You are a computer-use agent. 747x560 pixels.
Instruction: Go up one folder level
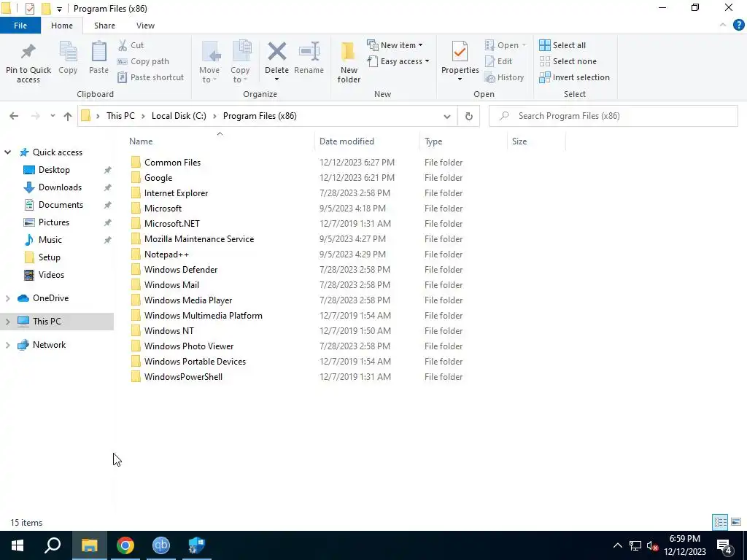click(x=68, y=116)
